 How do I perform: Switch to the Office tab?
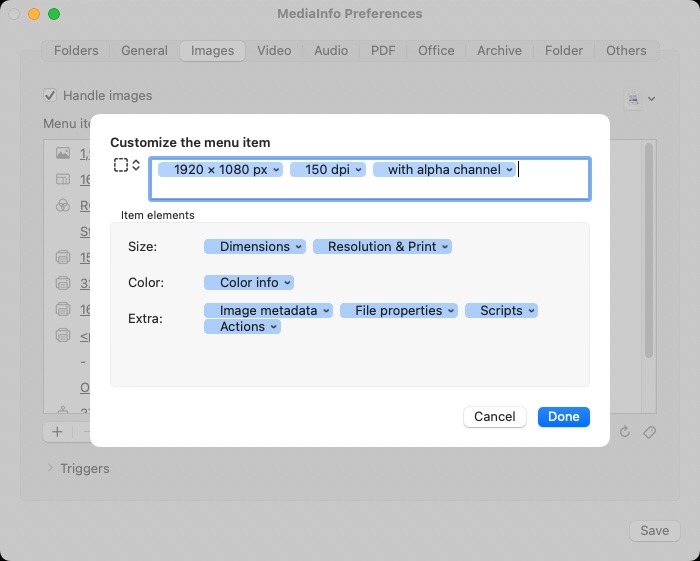coord(436,51)
